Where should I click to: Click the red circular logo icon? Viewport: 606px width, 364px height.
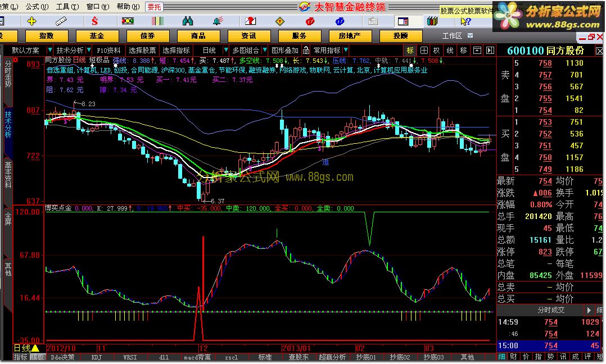310,21
